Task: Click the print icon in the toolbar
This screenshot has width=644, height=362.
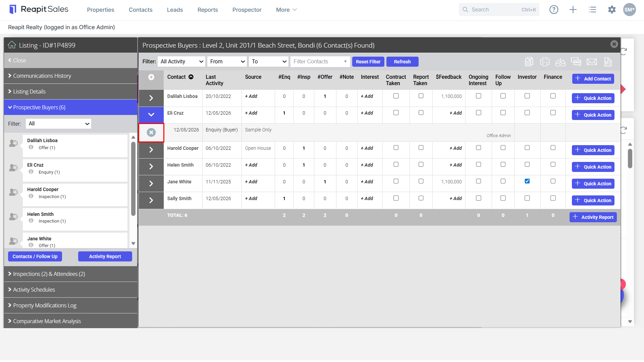Action: pos(545,62)
